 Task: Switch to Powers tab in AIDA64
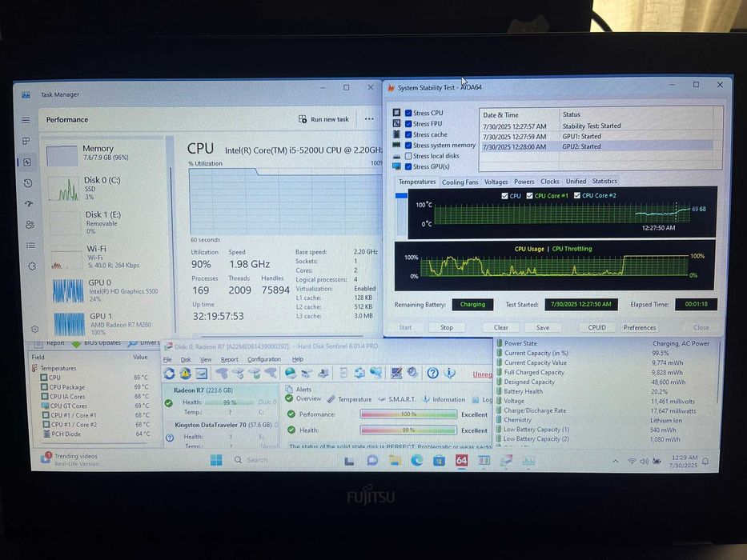click(x=524, y=182)
